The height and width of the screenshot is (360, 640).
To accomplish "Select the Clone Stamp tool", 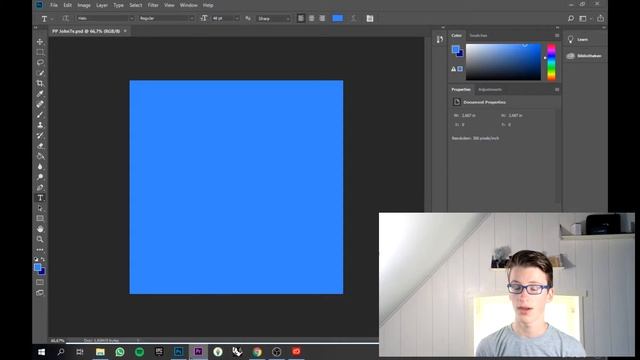I will coord(40,125).
